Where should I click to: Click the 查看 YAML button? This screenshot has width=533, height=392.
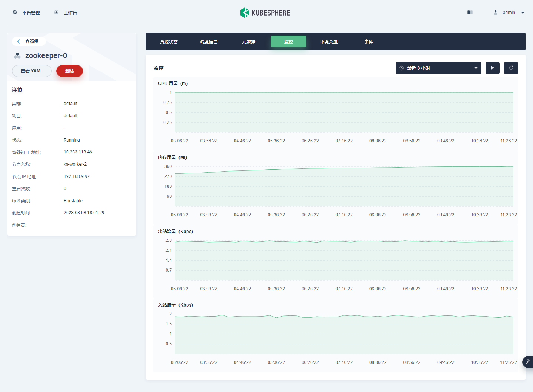tap(32, 71)
